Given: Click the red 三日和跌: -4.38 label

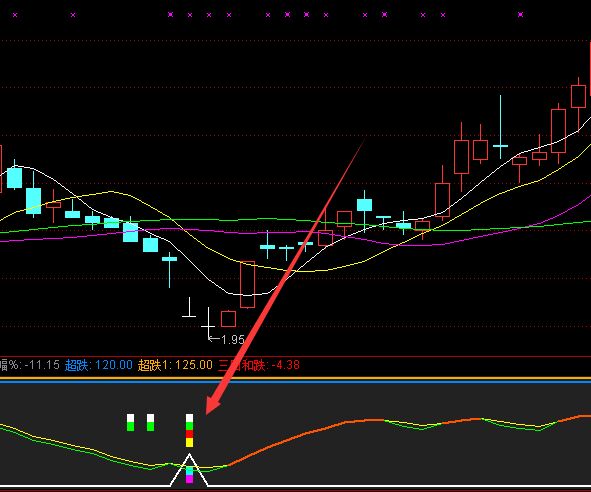Looking at the screenshot, I should [x=259, y=365].
